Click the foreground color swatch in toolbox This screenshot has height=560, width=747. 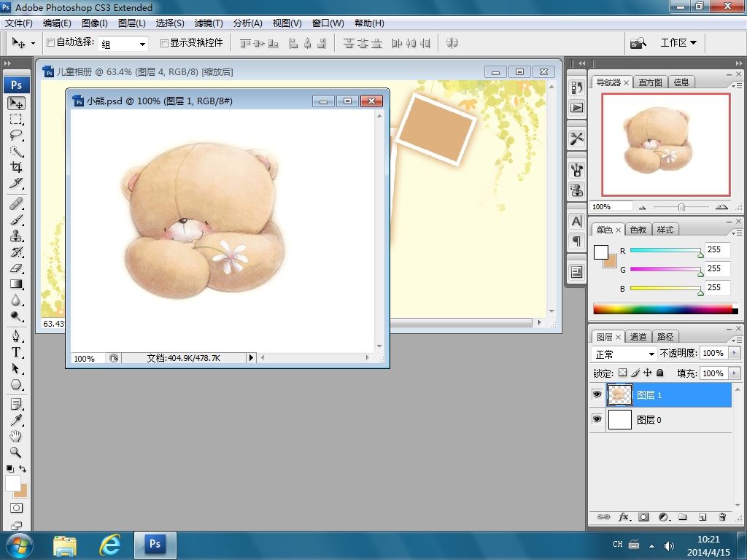click(13, 483)
